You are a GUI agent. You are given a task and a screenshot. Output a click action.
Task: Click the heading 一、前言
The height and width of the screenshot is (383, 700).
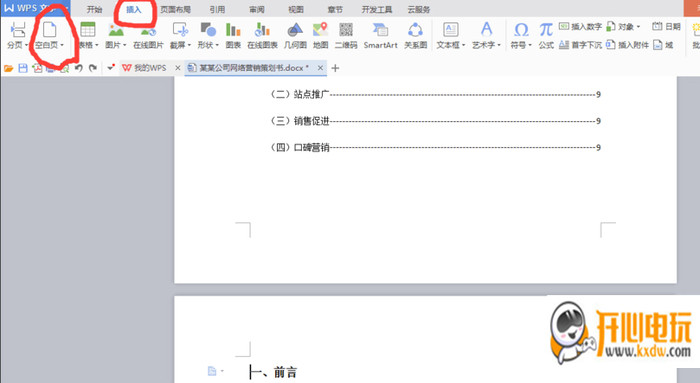[273, 372]
